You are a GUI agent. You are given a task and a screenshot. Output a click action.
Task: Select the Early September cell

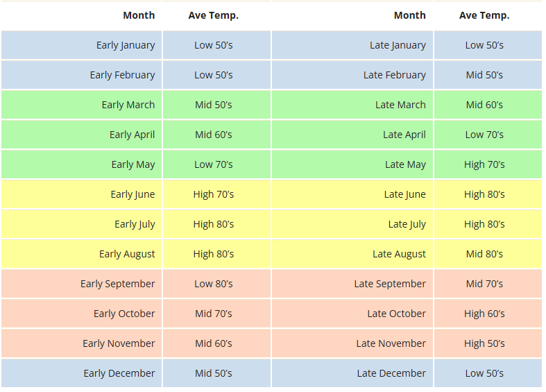click(x=81, y=284)
